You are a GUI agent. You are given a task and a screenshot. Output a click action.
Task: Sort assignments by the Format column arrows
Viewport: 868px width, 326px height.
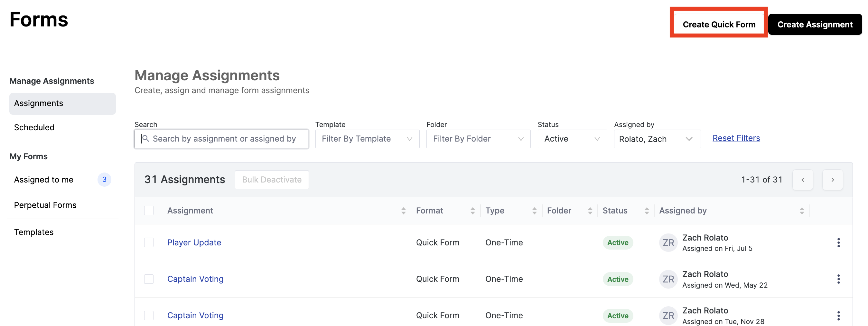coord(473,210)
